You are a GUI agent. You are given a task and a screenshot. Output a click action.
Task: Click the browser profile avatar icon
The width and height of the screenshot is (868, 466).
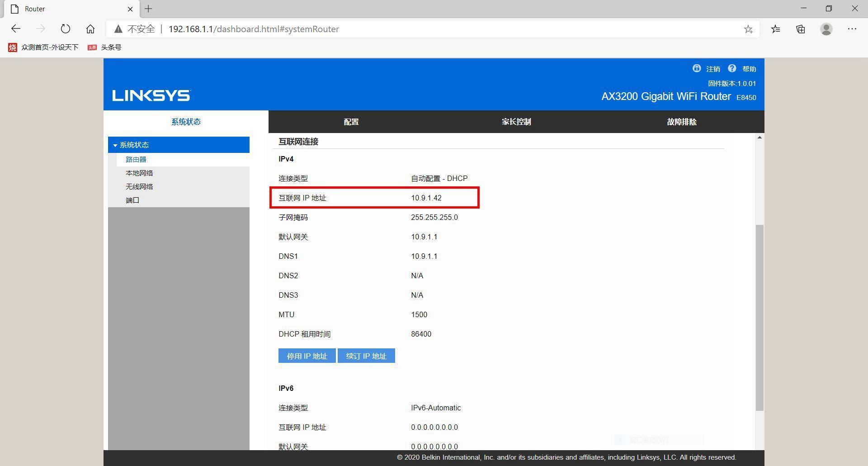coord(826,29)
